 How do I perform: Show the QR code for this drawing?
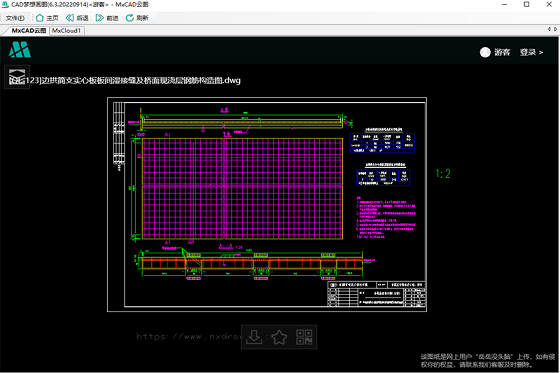pyautogui.click(x=304, y=337)
